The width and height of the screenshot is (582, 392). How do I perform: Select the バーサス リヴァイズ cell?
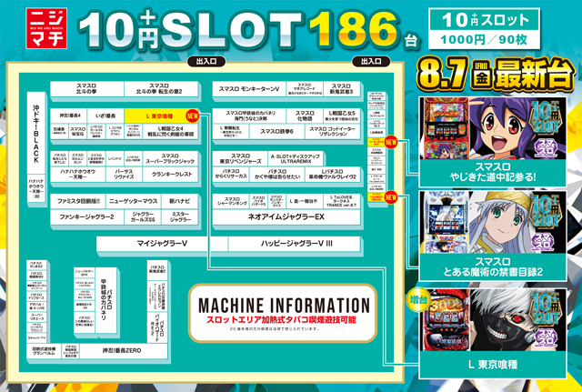click(124, 174)
